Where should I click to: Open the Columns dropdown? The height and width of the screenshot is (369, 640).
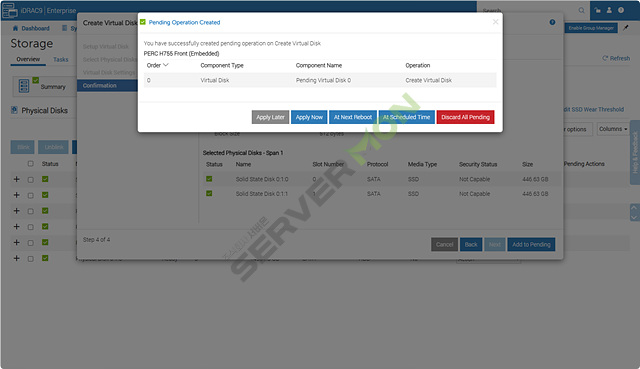pyautogui.click(x=613, y=129)
